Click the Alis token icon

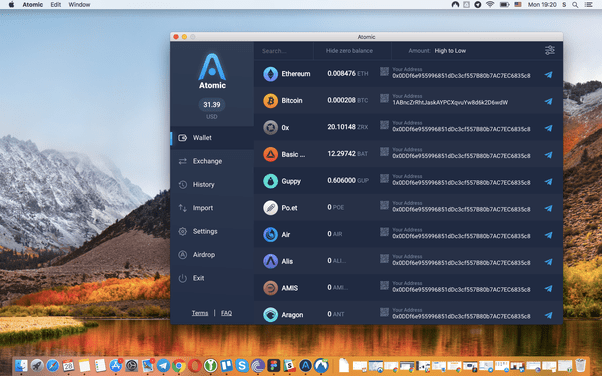[x=270, y=261]
